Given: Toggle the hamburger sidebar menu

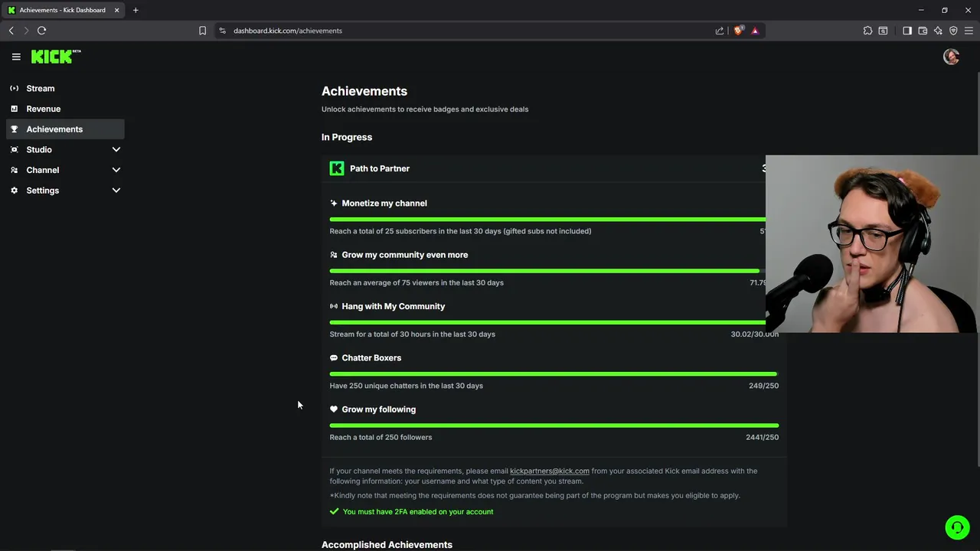Looking at the screenshot, I should click(x=16, y=57).
